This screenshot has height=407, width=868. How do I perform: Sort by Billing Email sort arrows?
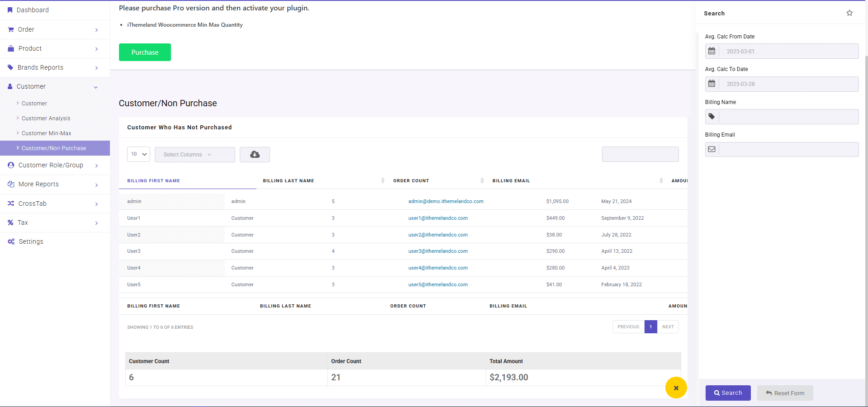[661, 180]
